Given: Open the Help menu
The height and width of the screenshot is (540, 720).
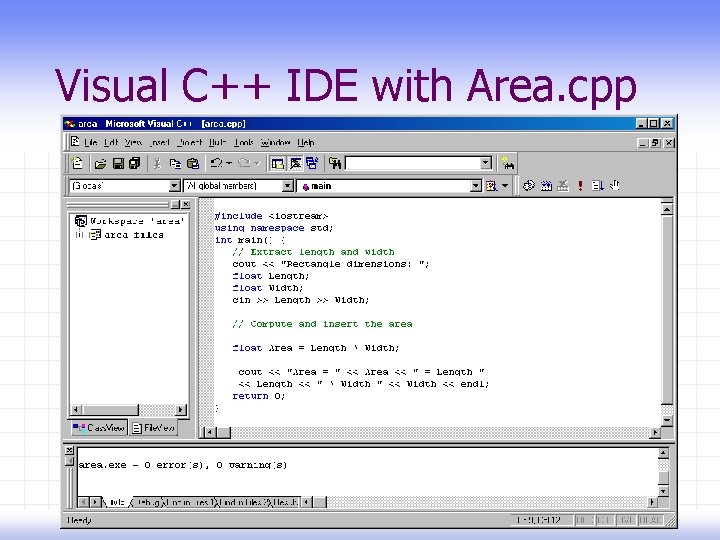Looking at the screenshot, I should tap(306, 143).
